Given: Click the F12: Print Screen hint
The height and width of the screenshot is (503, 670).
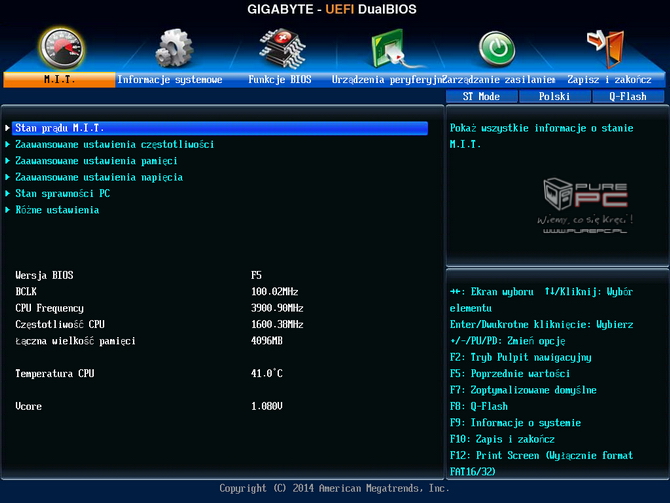Looking at the screenshot, I should click(541, 464).
